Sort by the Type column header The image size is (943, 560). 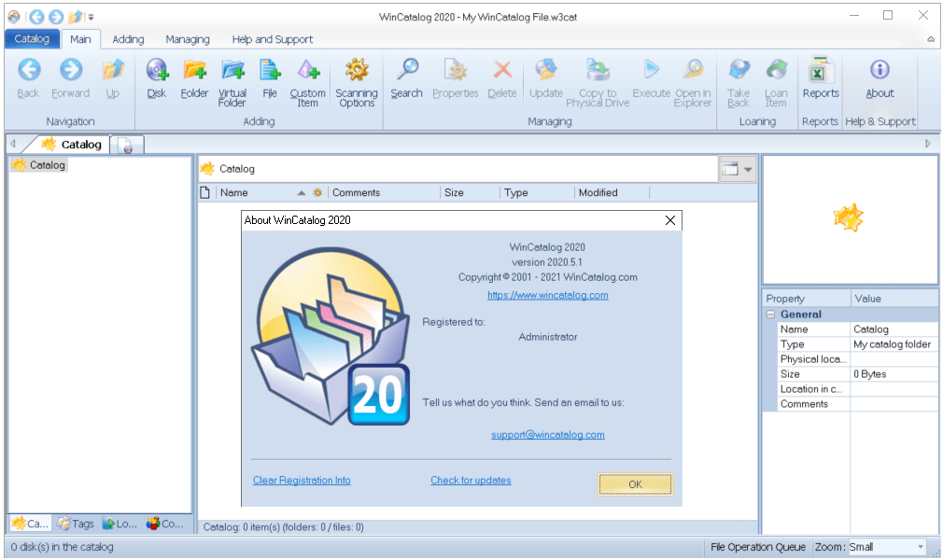[537, 192]
